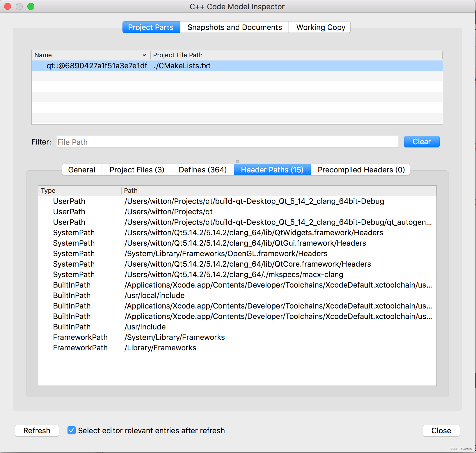This screenshot has height=453, width=476.
Task: Show Project Files (3) tab
Action: [137, 170]
